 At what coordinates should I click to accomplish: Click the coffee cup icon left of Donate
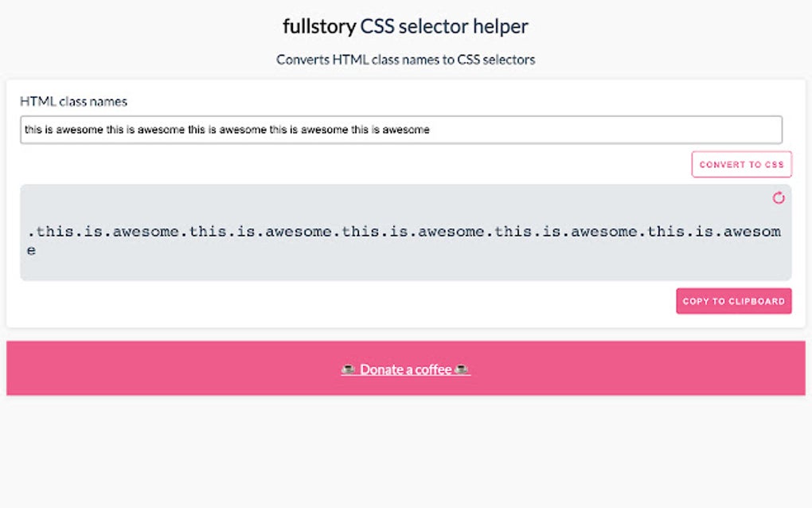[x=348, y=369]
